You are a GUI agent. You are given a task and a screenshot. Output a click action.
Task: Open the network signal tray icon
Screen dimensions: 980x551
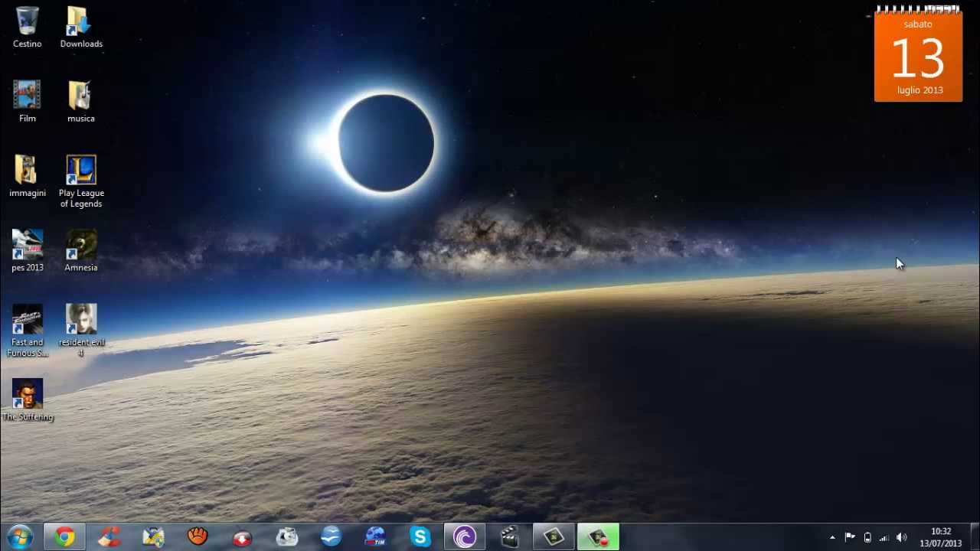coord(884,538)
